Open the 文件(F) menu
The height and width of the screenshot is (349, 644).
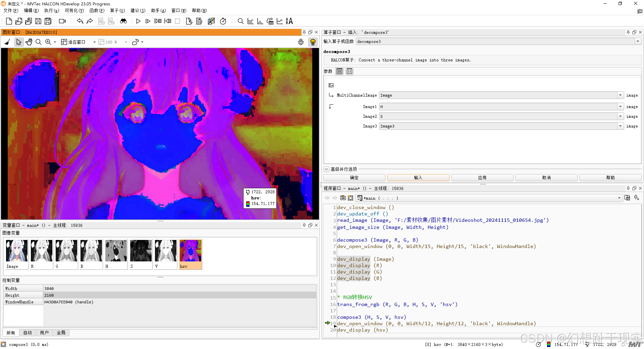point(11,10)
